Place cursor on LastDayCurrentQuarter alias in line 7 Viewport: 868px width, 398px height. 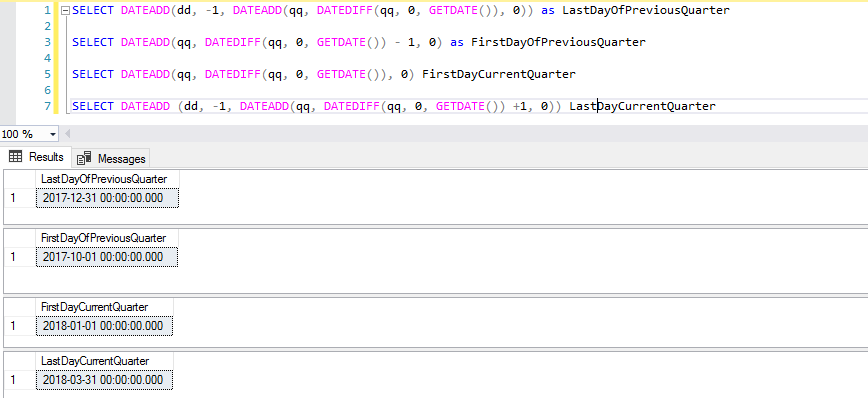click(x=642, y=106)
